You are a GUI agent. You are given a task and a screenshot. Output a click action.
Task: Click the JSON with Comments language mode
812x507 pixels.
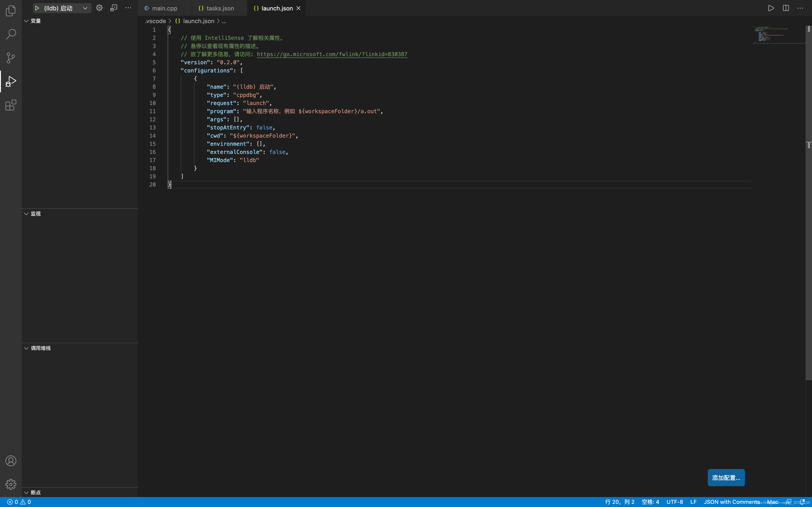[732, 502]
